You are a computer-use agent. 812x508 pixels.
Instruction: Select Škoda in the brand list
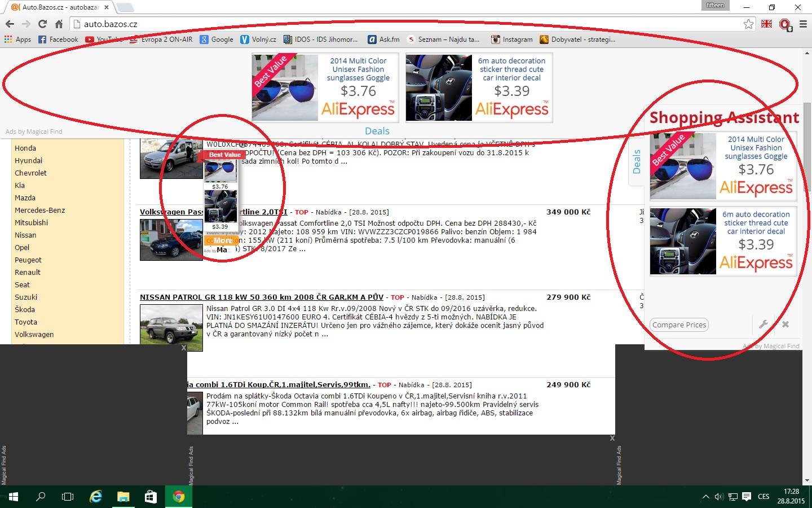coord(25,309)
